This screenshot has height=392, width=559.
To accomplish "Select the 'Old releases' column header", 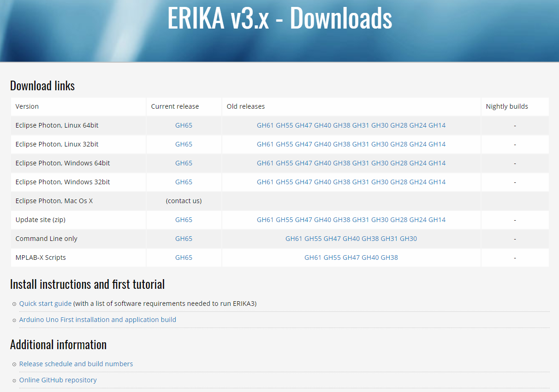I will (x=246, y=106).
